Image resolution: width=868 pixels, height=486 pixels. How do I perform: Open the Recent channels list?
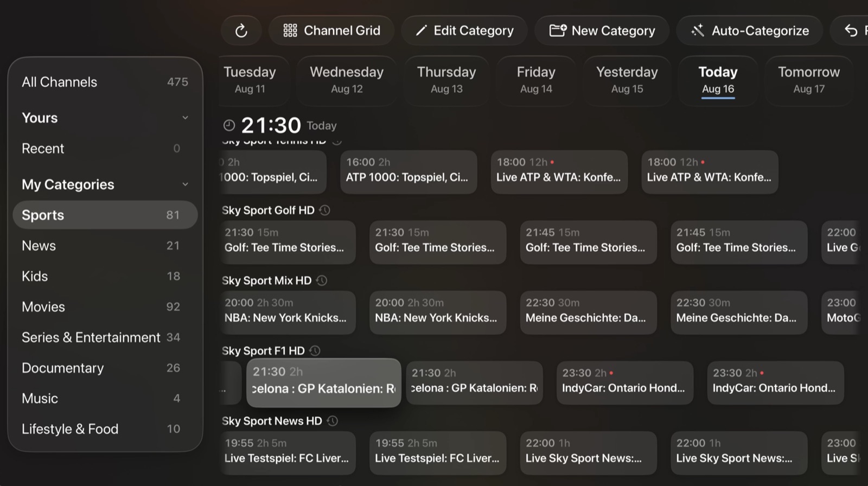pyautogui.click(x=105, y=149)
